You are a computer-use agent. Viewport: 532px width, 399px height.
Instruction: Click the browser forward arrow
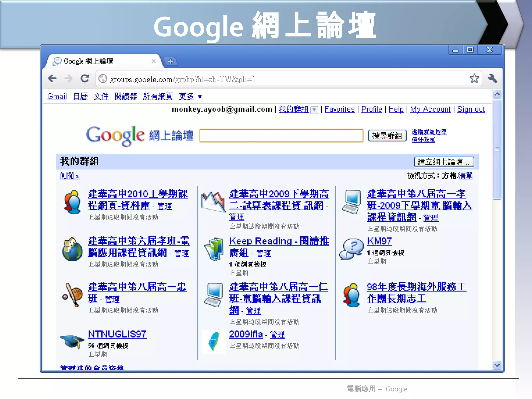tap(68, 78)
